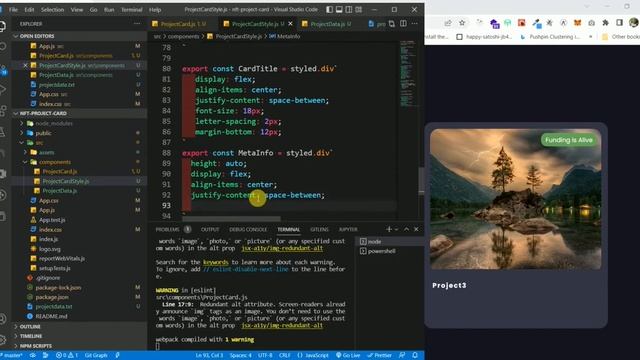Click Ln 93, Col 3 in status bar
This screenshot has width=640, height=360.
click(209, 355)
